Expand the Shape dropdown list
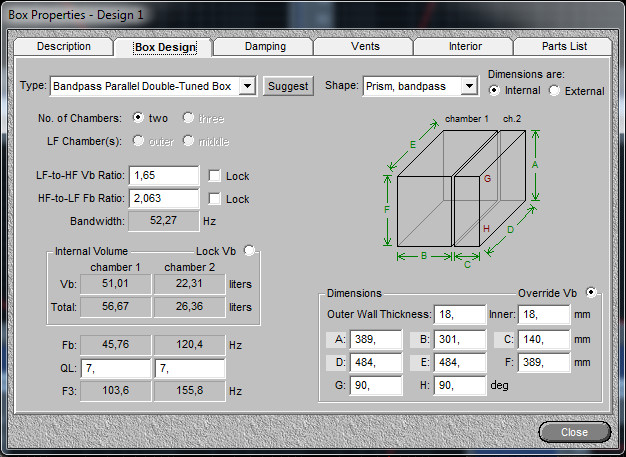 (x=469, y=86)
